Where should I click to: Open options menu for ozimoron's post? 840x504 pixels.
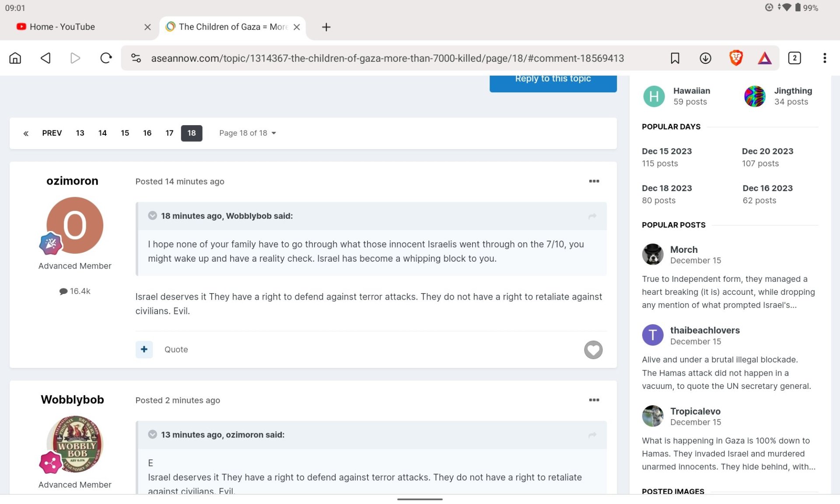tap(594, 181)
